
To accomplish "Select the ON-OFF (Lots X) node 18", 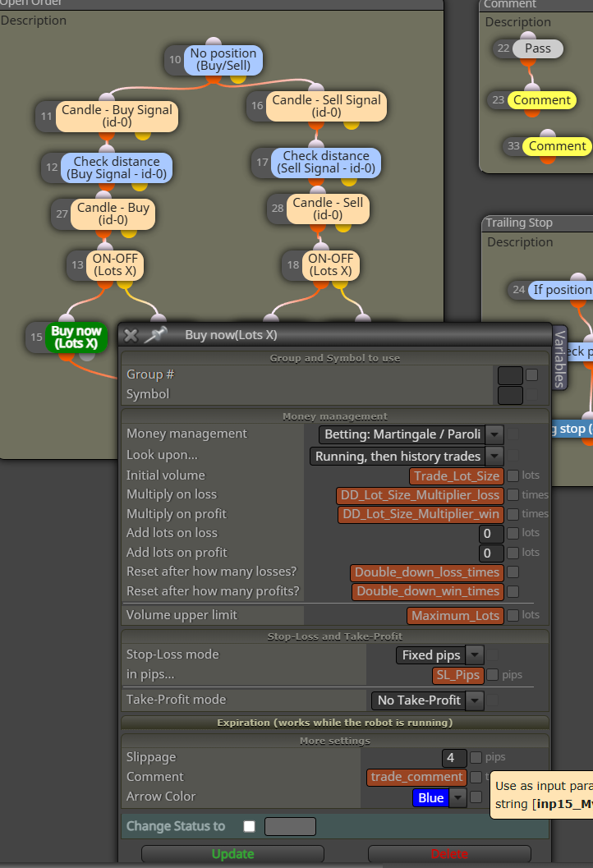I will pos(330,265).
